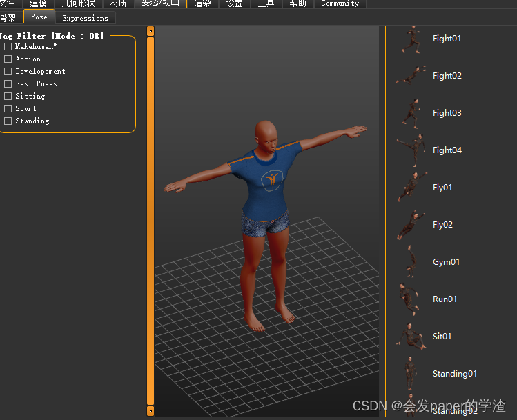Screen dimensions: 517x420
Task: Select the Fight02 pose thumbnail
Action: coord(411,75)
